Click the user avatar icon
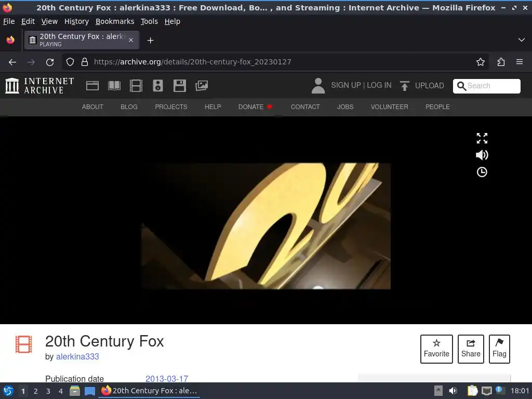 [318, 86]
